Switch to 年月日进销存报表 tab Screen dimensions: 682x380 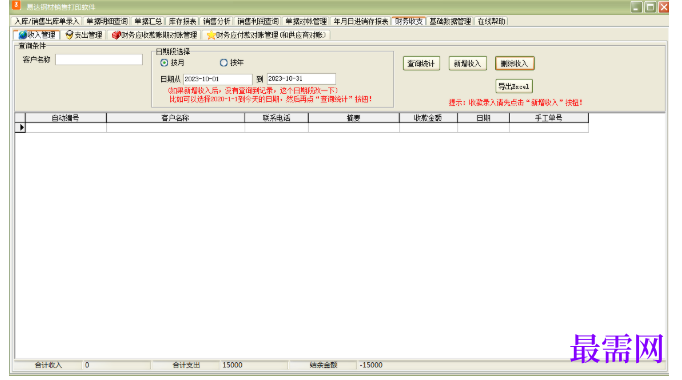click(x=361, y=21)
